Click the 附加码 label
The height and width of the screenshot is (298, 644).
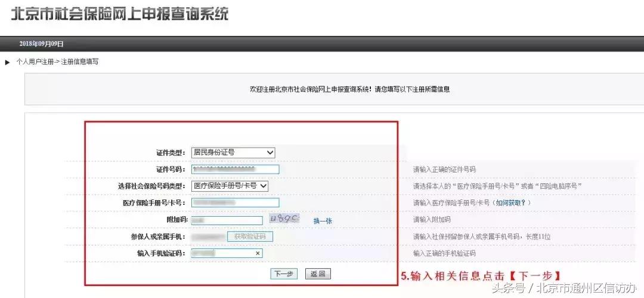[x=177, y=220]
